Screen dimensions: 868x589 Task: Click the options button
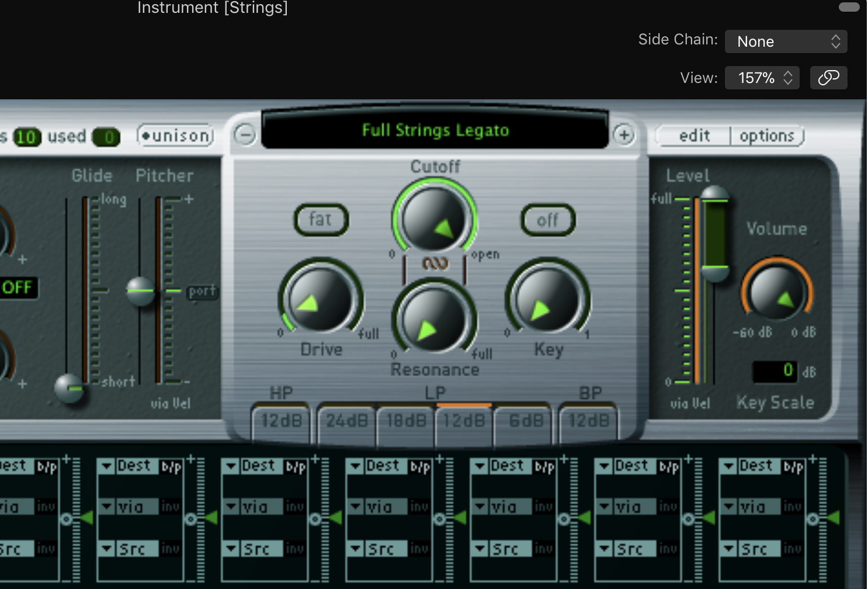[766, 136]
